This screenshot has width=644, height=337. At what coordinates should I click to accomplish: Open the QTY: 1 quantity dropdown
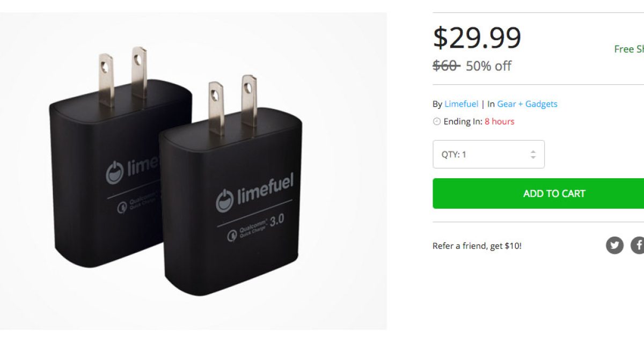[x=488, y=155]
